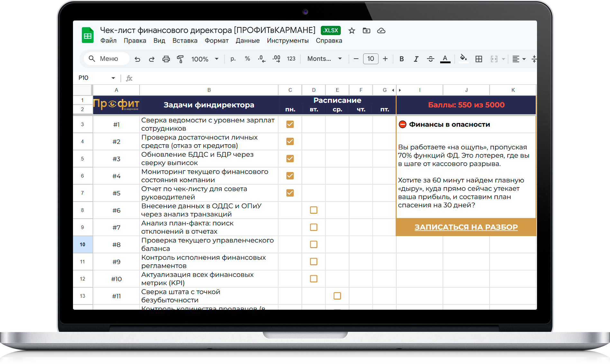
Task: Click the ЗАПИСАТЬСЯ НА РАЗБОР link
Action: [466, 227]
